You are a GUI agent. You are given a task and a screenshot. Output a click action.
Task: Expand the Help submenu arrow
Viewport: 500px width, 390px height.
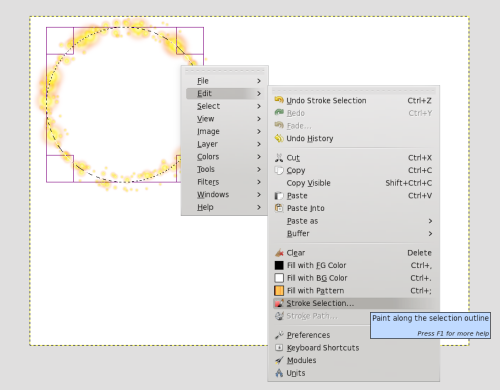pos(259,207)
